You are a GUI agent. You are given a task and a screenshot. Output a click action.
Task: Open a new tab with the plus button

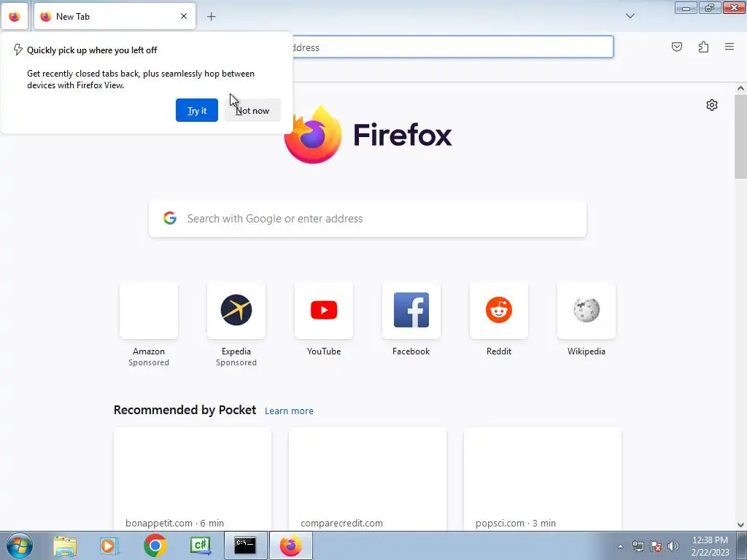(211, 17)
